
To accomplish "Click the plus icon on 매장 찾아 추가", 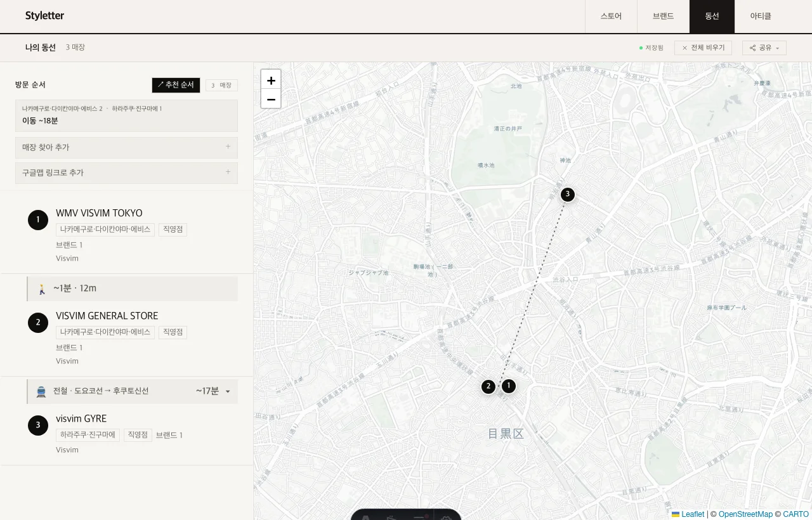I will coord(228,147).
